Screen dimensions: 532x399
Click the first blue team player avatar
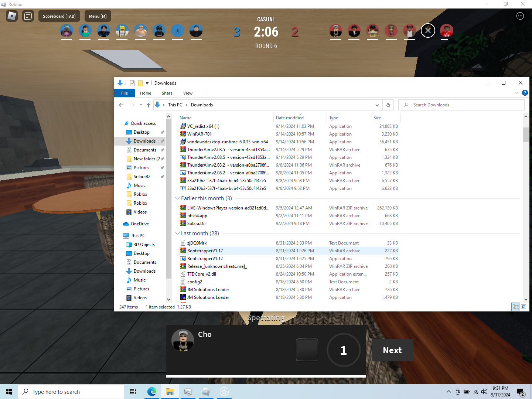pos(66,31)
